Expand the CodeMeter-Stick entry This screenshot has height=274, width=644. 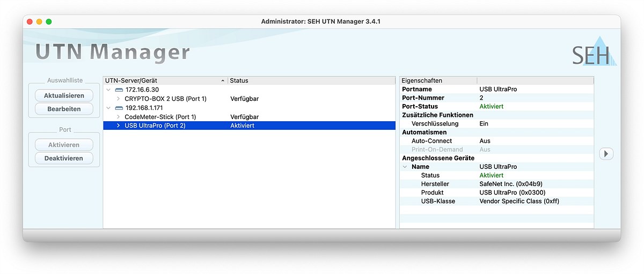tap(118, 117)
